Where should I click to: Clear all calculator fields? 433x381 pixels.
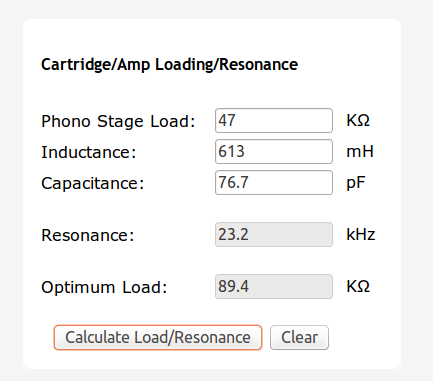coord(299,337)
